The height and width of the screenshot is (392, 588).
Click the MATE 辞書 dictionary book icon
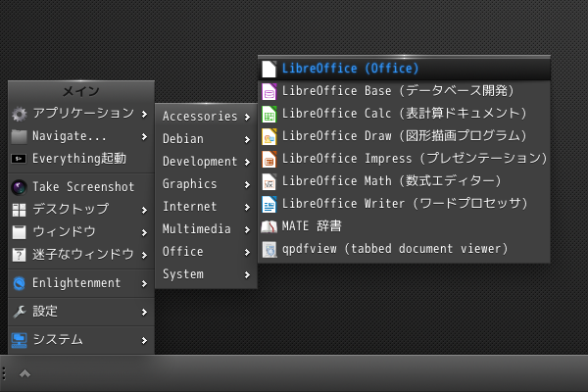269,226
